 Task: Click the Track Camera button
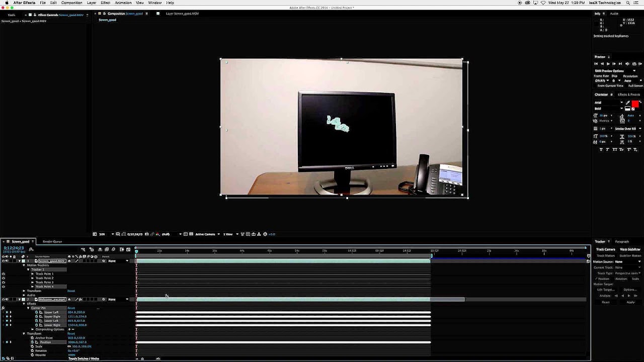pos(605,249)
